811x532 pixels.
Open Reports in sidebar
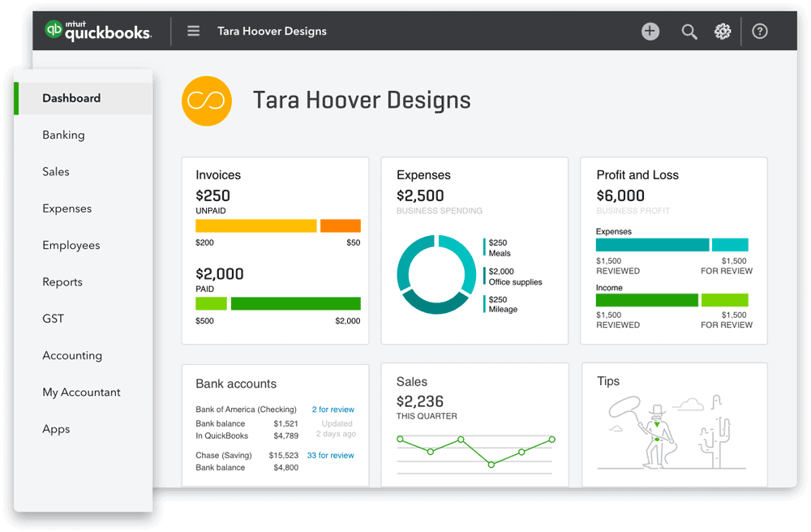click(x=62, y=282)
